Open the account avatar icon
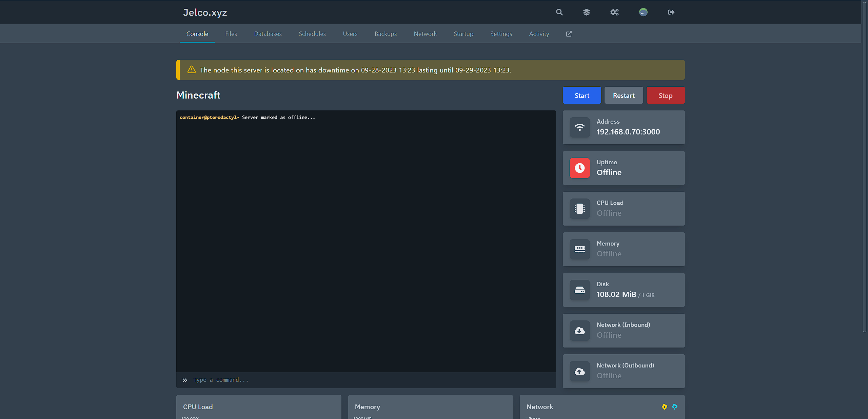Viewport: 868px width, 419px height. tap(643, 12)
